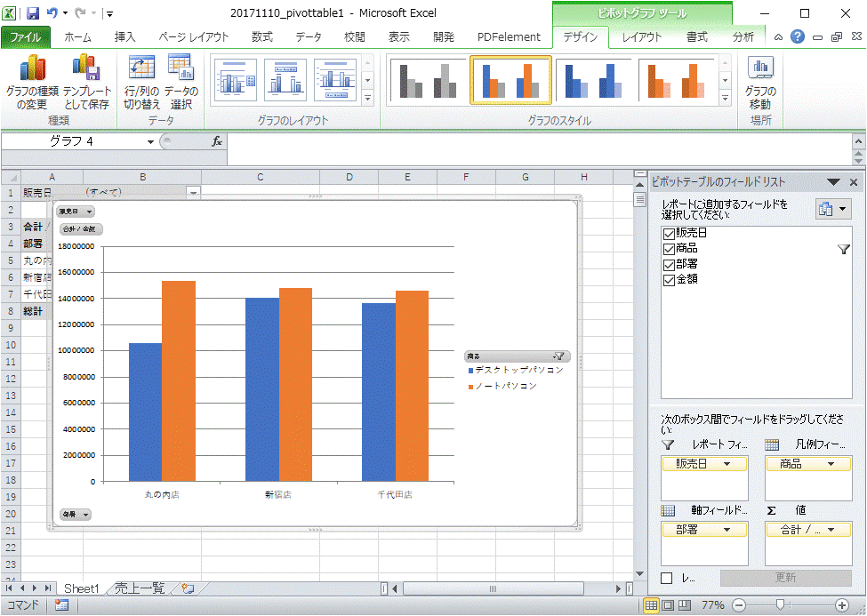867x616 pixels.
Task: Switch to the 売上一覧 sheet tab
Action: pos(140,588)
